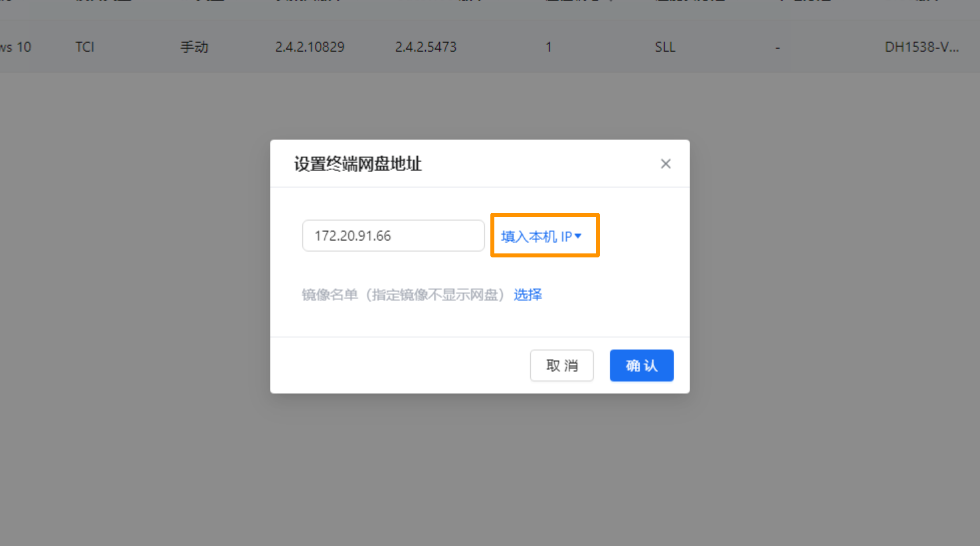980x546 pixels.
Task: Click the hint text 指定镜像不显示网盘
Action: (435, 295)
